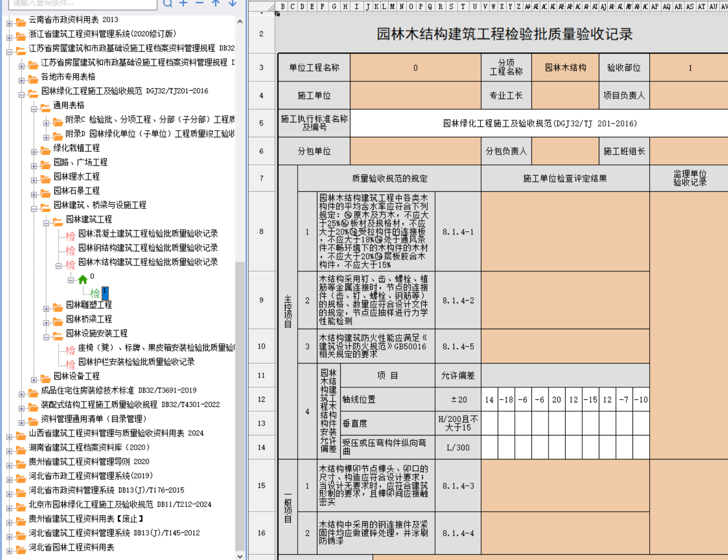
Task: Click folder icon of 园林理水工程
Action: click(46, 179)
